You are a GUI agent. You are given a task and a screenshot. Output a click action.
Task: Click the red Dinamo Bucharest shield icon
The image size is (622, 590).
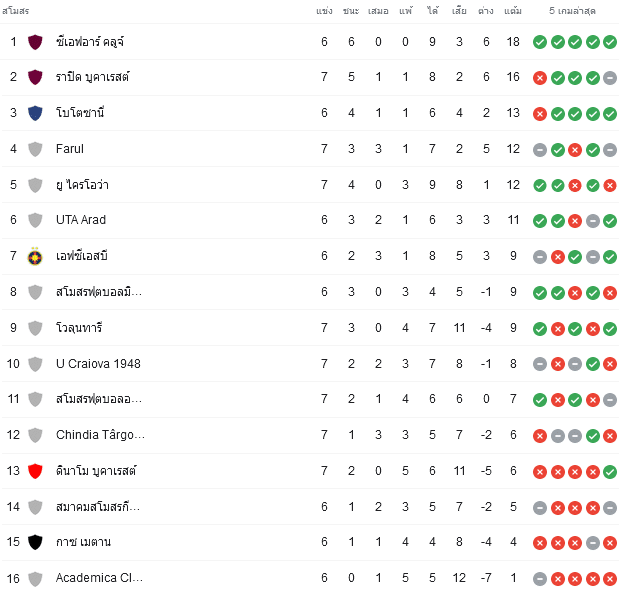(35, 471)
